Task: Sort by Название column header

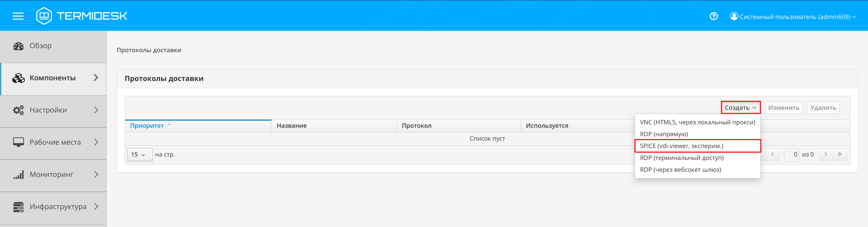Action: point(334,126)
